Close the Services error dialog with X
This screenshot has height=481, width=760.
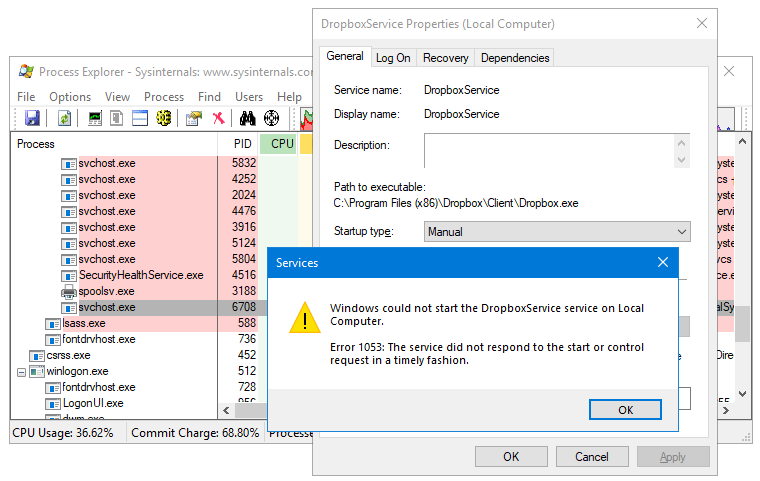pyautogui.click(x=663, y=262)
